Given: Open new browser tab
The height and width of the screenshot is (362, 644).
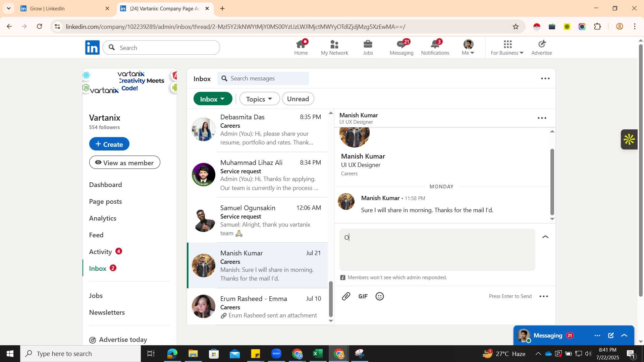Looking at the screenshot, I should coord(222,9).
